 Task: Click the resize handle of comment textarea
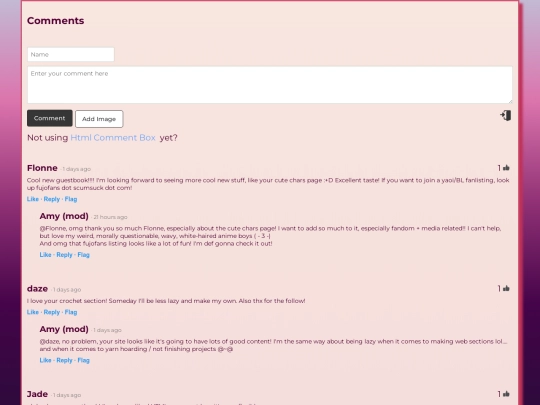click(x=510, y=101)
